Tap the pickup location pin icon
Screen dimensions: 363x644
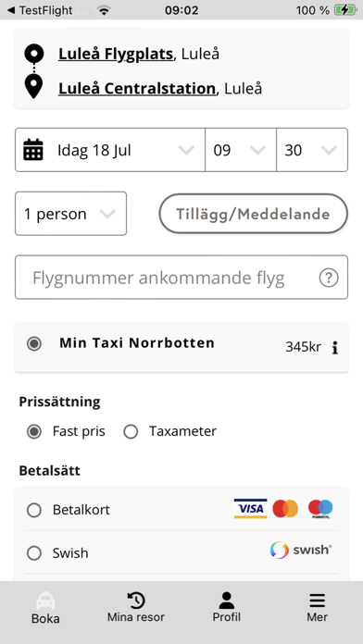tap(33, 54)
